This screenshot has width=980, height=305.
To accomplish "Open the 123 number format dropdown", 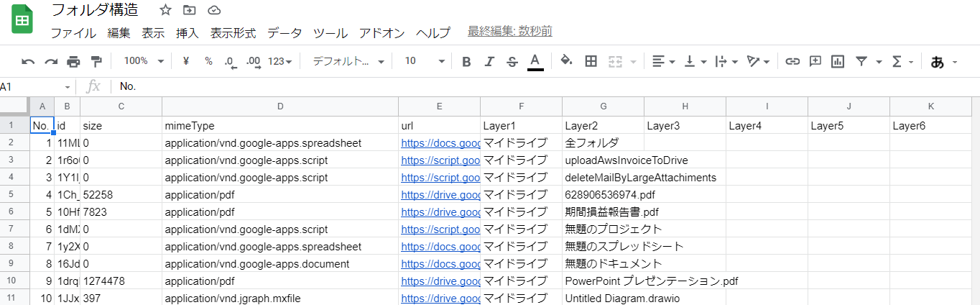I will click(x=279, y=61).
